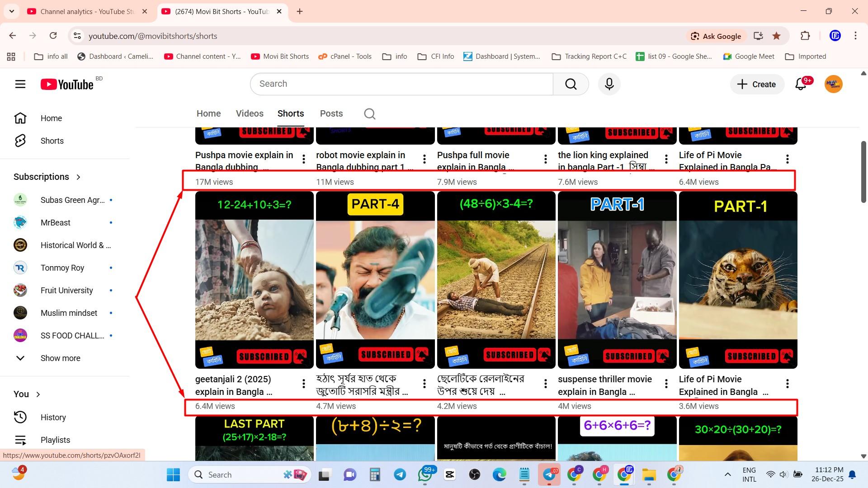
Task: Open the YouTube hamburger guide menu
Action: pyautogui.click(x=20, y=84)
